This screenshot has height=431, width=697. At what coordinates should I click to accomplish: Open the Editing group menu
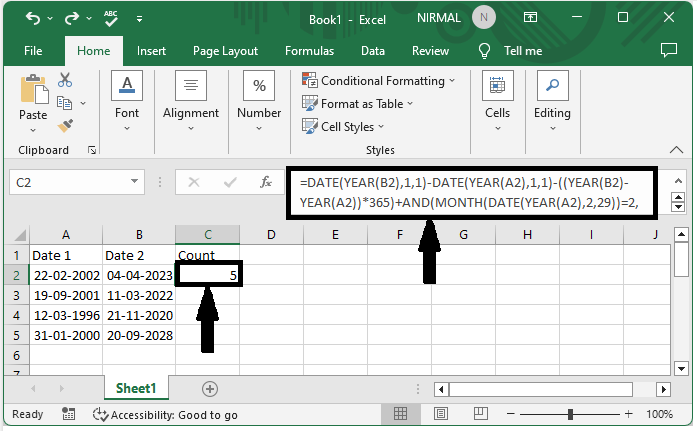(552, 101)
